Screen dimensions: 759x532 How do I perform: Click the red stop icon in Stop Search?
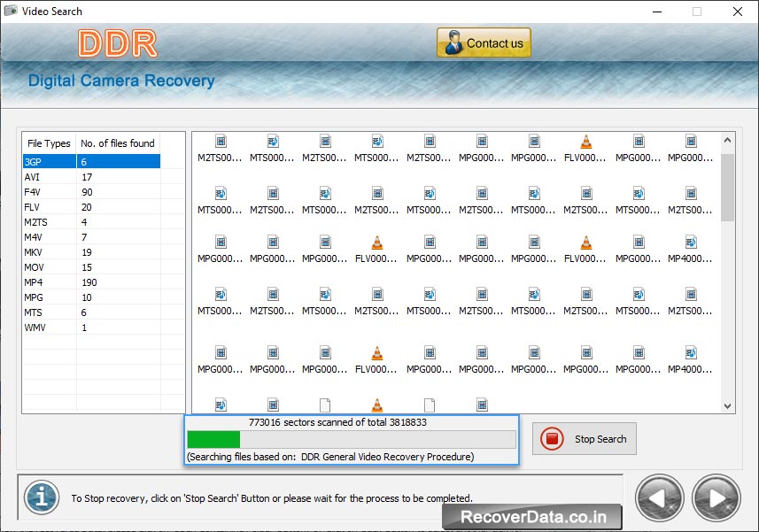(x=552, y=439)
